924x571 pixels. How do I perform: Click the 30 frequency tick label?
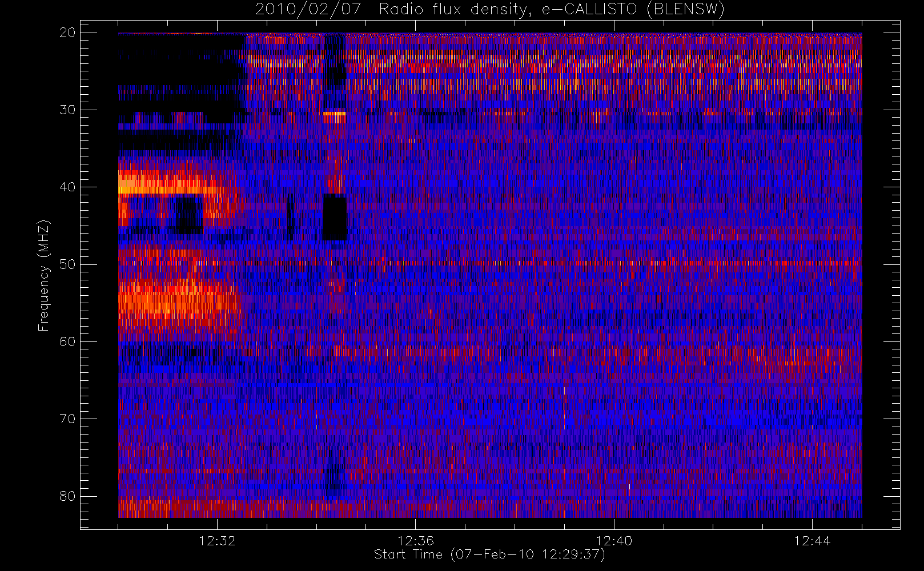coord(67,110)
